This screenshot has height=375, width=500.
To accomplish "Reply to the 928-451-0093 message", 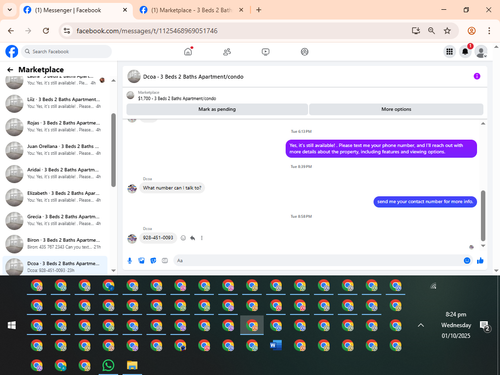I will [192, 238].
